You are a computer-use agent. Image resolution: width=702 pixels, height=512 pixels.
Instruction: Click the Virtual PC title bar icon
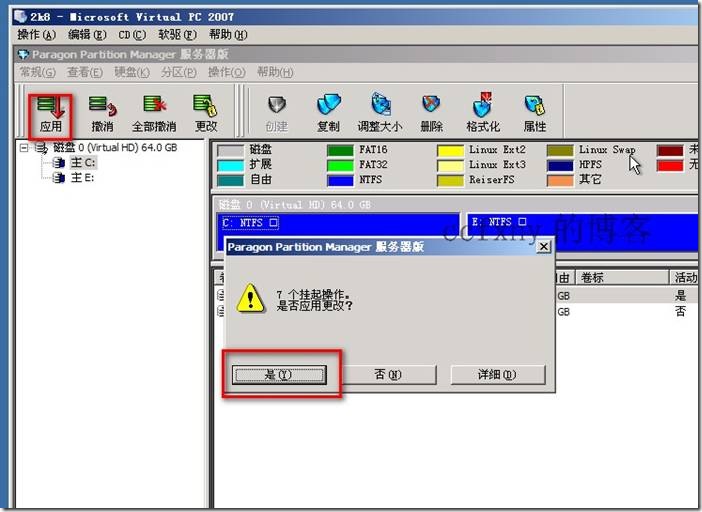pos(20,17)
